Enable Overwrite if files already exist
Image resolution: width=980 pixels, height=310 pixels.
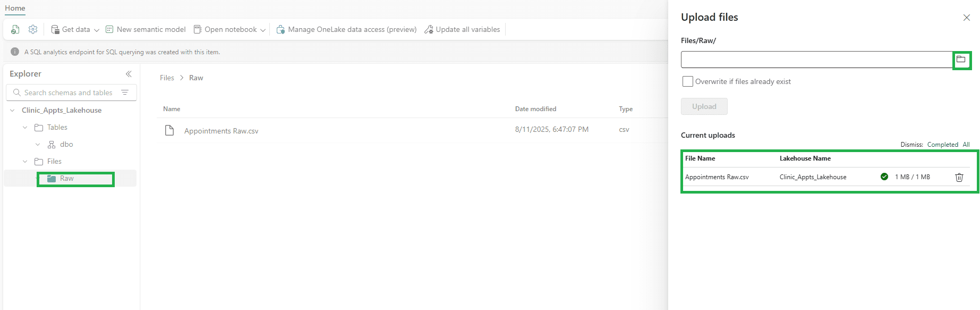point(687,81)
